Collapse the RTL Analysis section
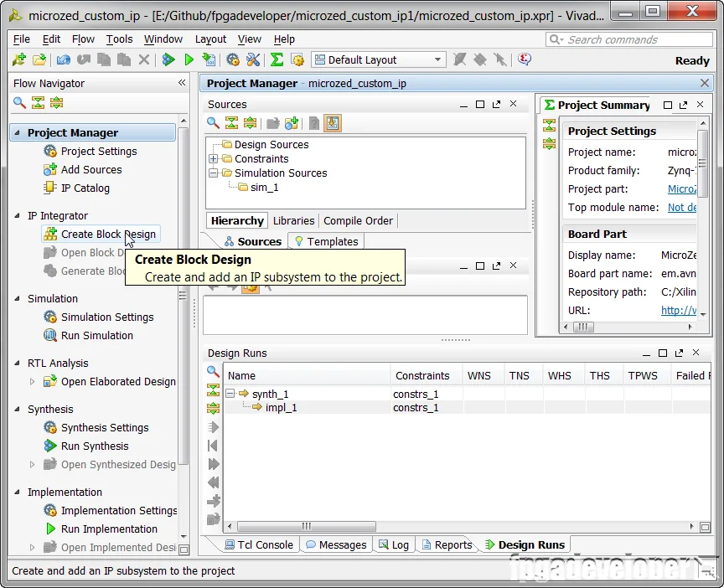 pyautogui.click(x=17, y=364)
